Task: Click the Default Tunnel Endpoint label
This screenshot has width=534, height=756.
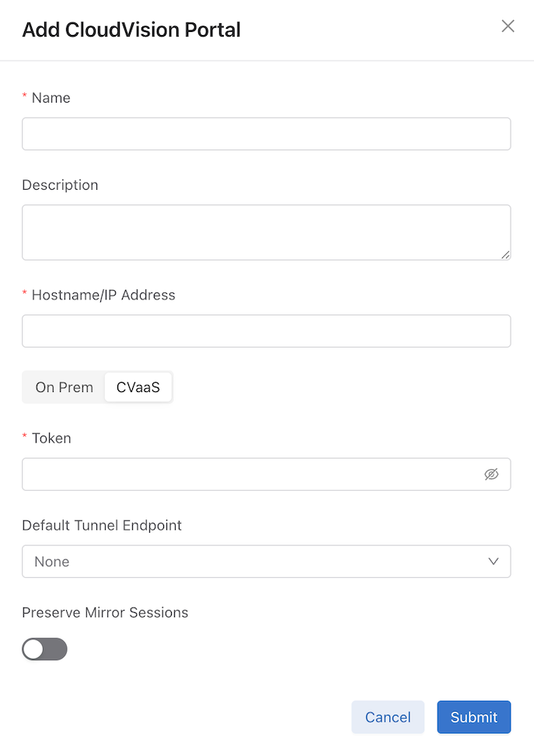Action: [102, 525]
